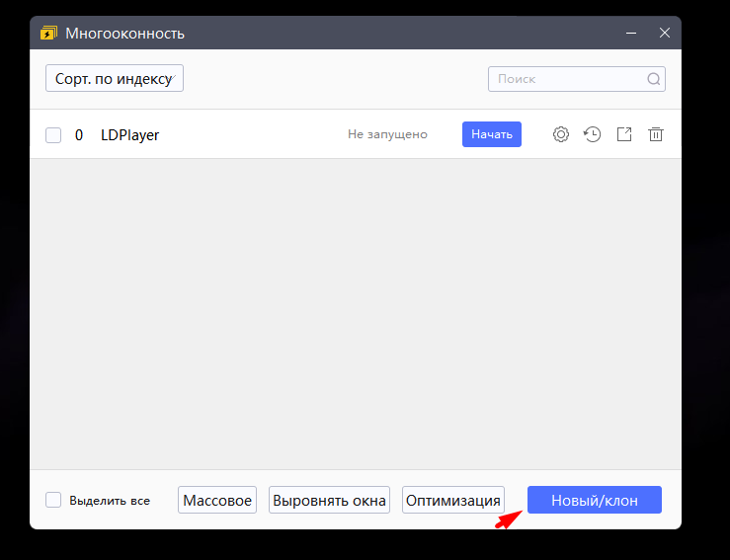Viewport: 730px width, 560px height.
Task: Click the backup and restore clock icon
Action: tap(593, 134)
